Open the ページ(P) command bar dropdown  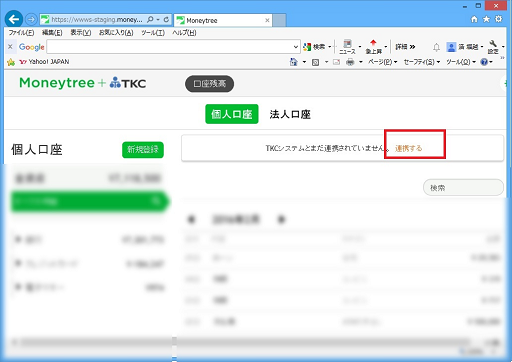382,62
